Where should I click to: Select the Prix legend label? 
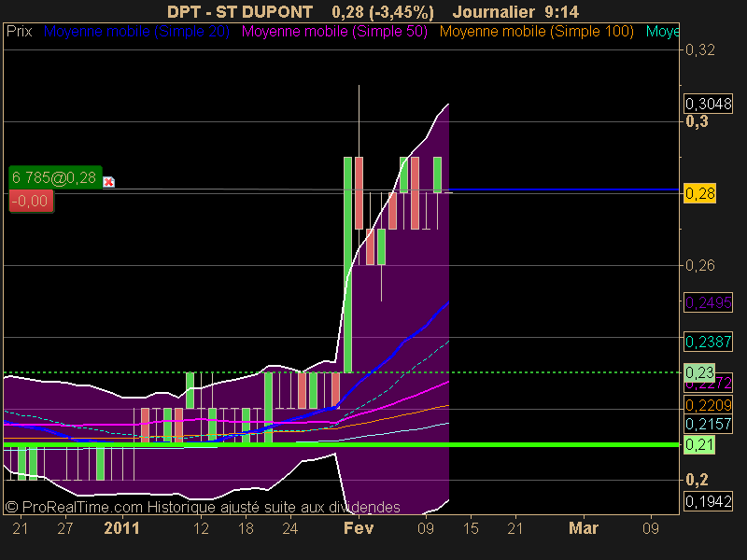(19, 32)
